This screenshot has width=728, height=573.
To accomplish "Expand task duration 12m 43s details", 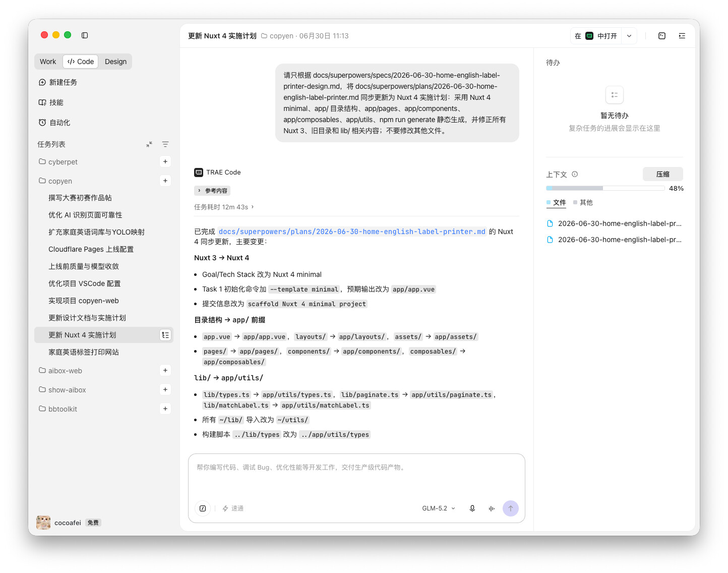I will [x=224, y=207].
